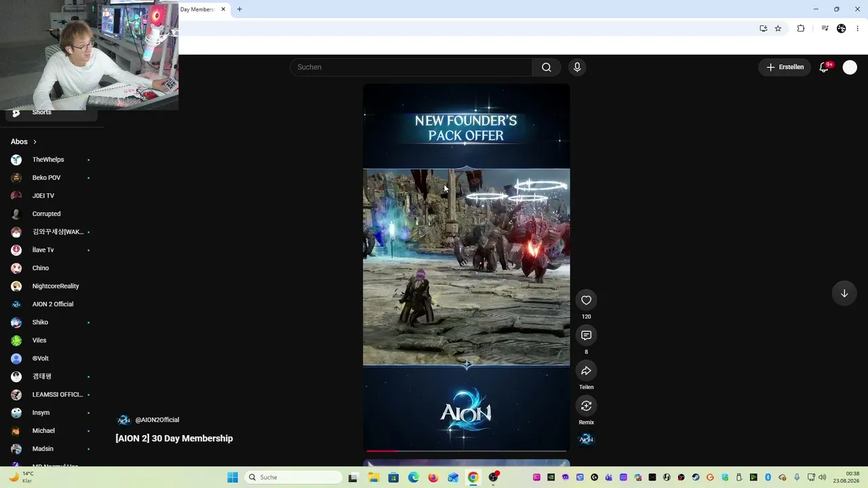
Task: Bookmark this page with the star
Action: (778, 28)
